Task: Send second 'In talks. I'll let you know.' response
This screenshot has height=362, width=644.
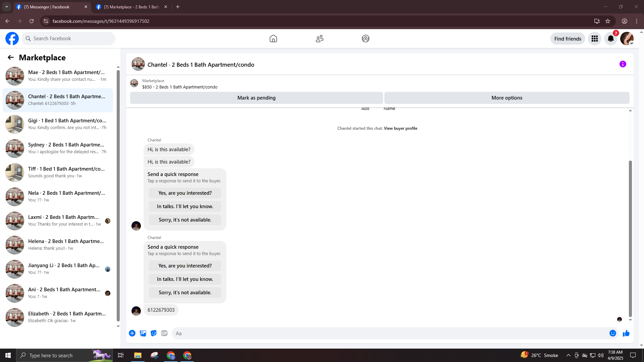Action: coord(185,279)
